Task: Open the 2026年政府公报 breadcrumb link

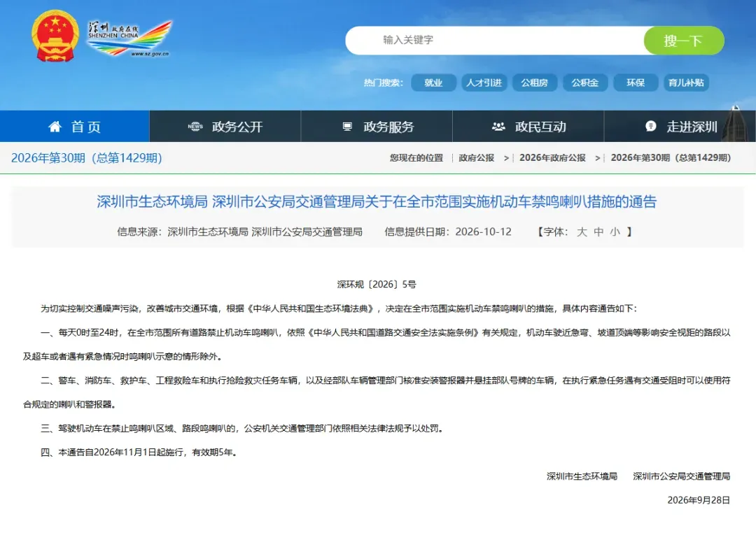Action: click(552, 157)
